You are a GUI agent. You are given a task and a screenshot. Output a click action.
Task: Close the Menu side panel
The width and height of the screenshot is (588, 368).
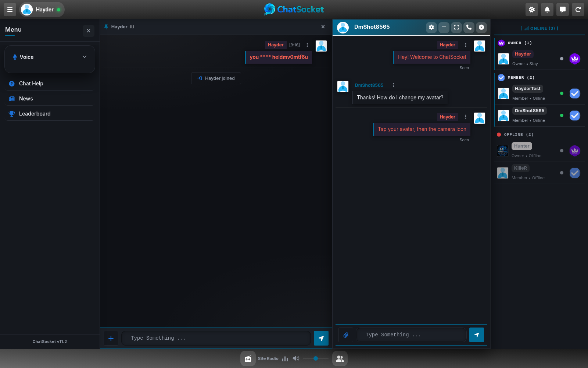point(89,31)
